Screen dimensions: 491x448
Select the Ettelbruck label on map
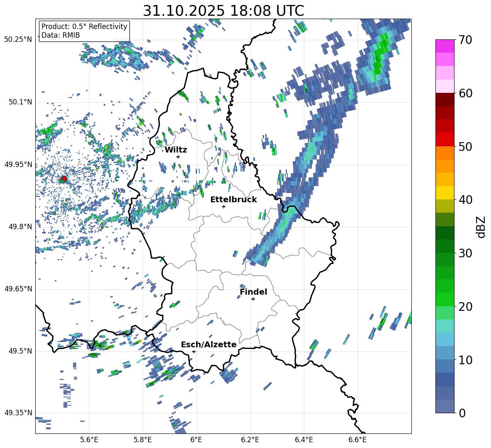pyautogui.click(x=233, y=200)
